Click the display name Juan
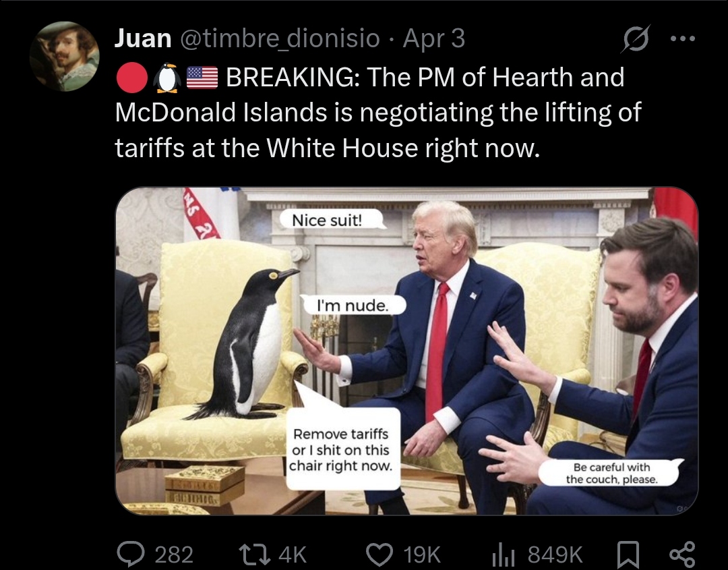The width and height of the screenshot is (728, 570). pyautogui.click(x=143, y=38)
